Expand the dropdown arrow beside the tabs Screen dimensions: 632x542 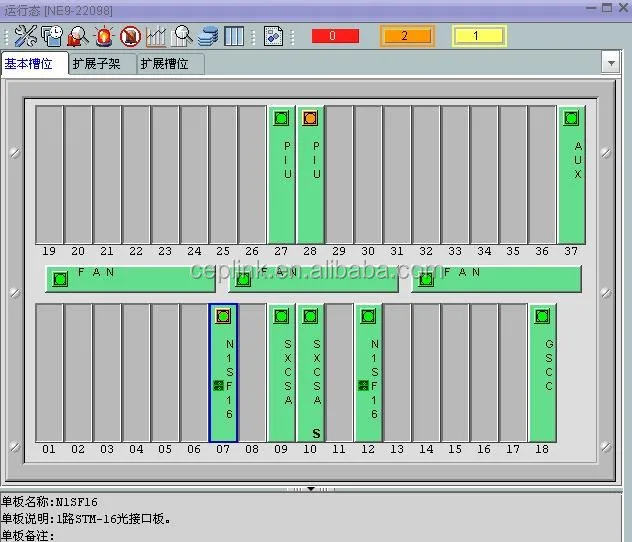pos(611,63)
